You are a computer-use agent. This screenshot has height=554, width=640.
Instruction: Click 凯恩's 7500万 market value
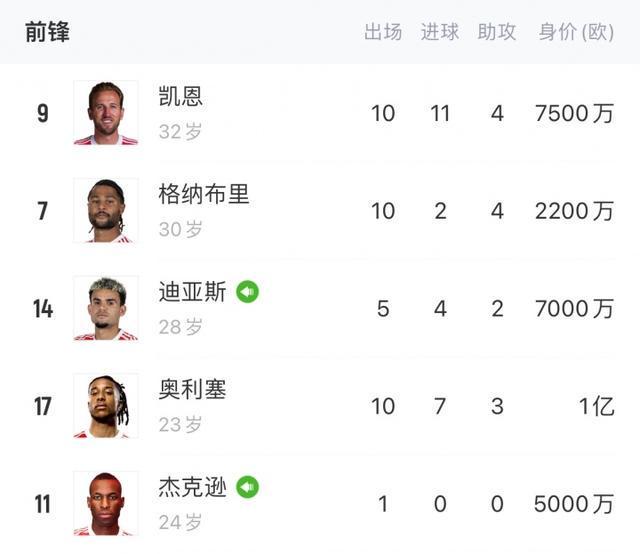coord(574,113)
